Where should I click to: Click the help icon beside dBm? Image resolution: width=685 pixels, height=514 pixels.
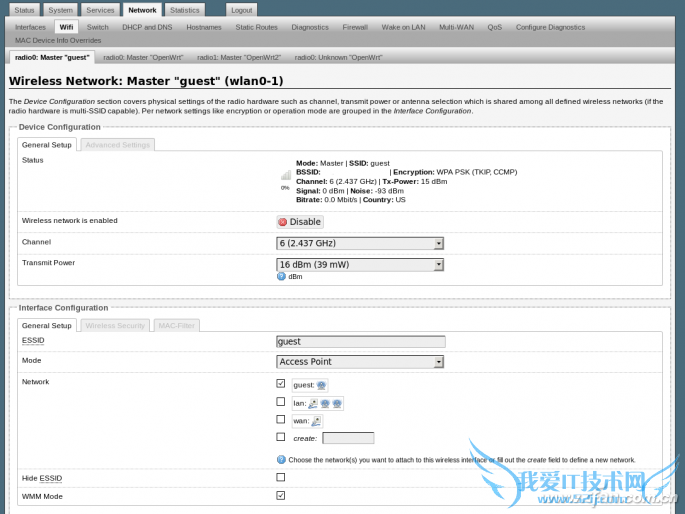click(x=281, y=276)
